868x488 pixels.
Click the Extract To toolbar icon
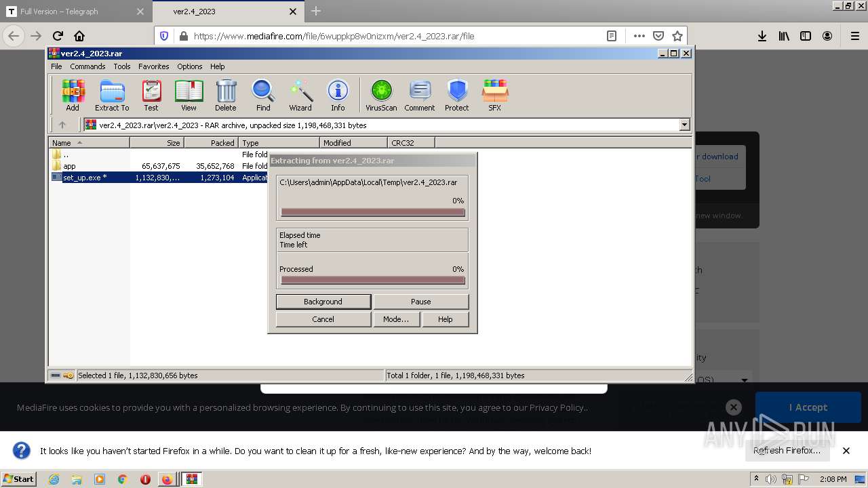pyautogui.click(x=112, y=95)
